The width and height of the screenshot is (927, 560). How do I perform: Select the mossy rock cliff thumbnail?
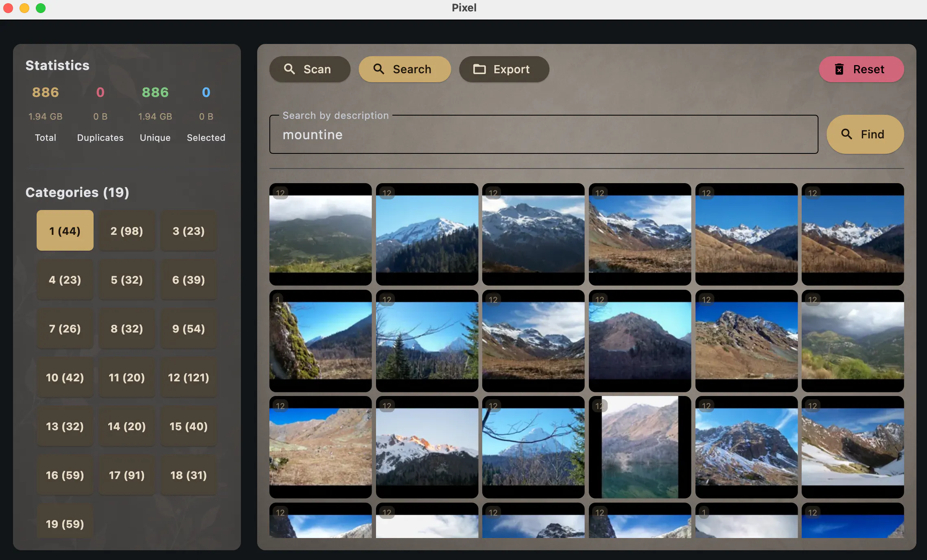pos(321,341)
